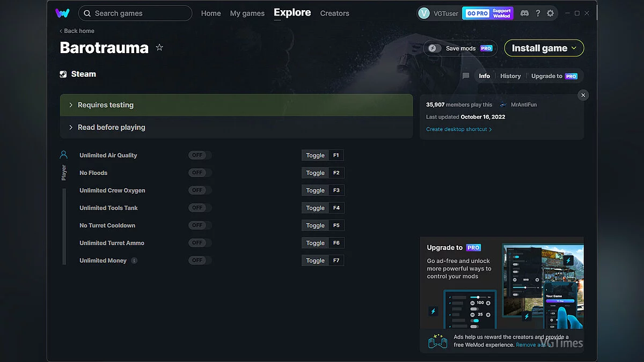
Task: Toggle Unlimited Air Quality switch on
Action: pyautogui.click(x=200, y=156)
